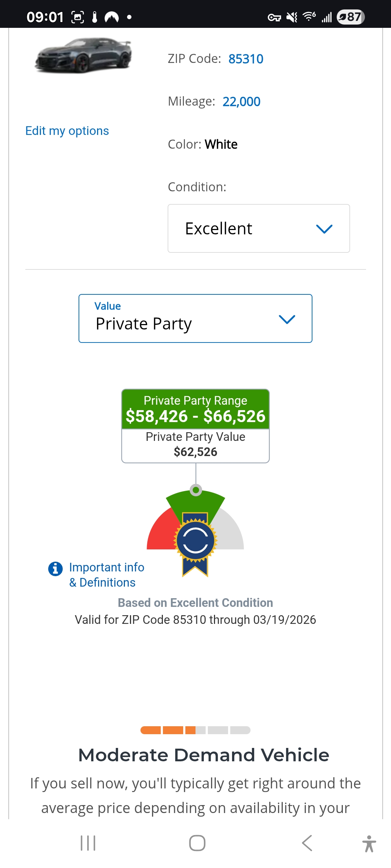This screenshot has height=868, width=391.
Task: Tap the green Private Party Range box
Action: [195, 409]
